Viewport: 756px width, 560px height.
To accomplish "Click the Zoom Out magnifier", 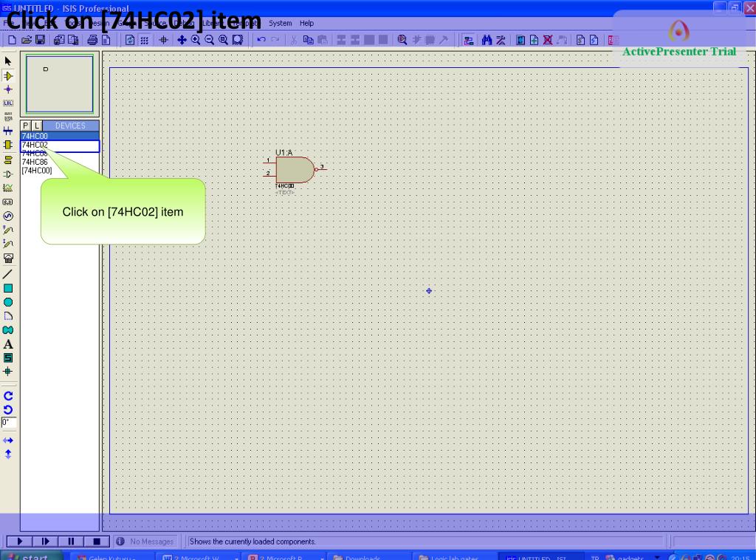I will [x=209, y=40].
